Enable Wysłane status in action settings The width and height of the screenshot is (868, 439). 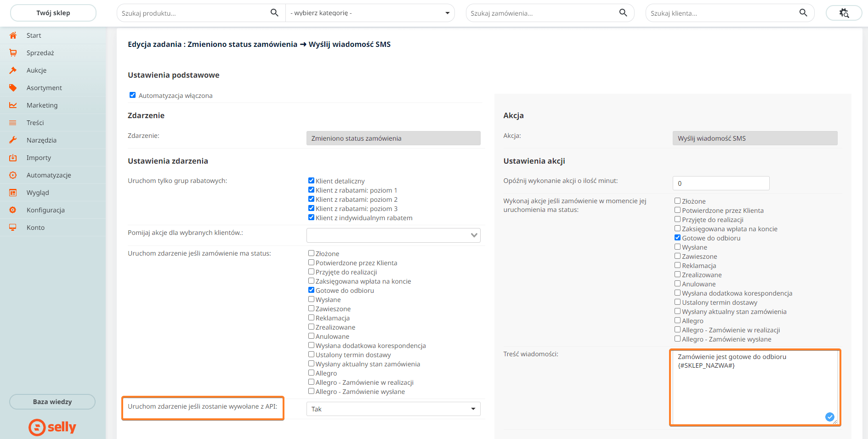coord(677,247)
